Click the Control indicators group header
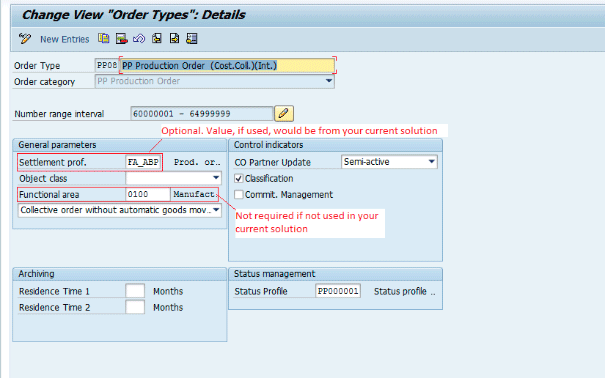Screen dimensions: 605x378 point(335,145)
